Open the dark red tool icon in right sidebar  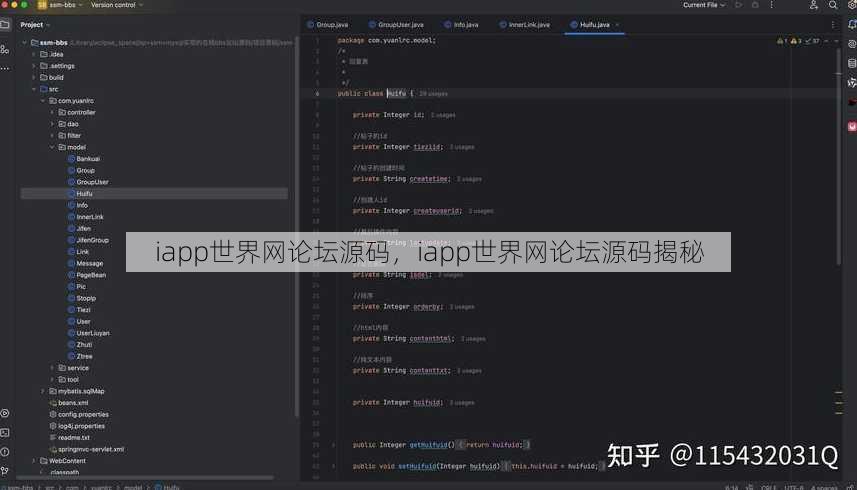pyautogui.click(x=852, y=102)
